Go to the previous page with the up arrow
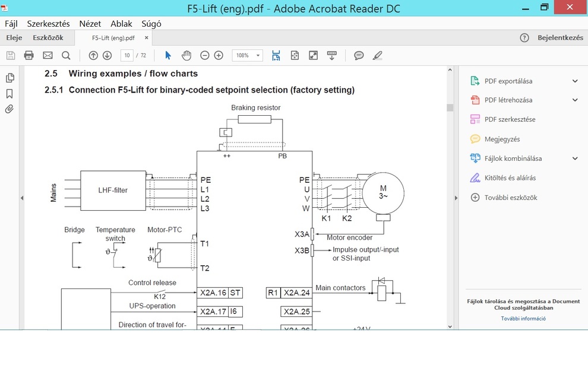The image size is (588, 387). (93, 55)
